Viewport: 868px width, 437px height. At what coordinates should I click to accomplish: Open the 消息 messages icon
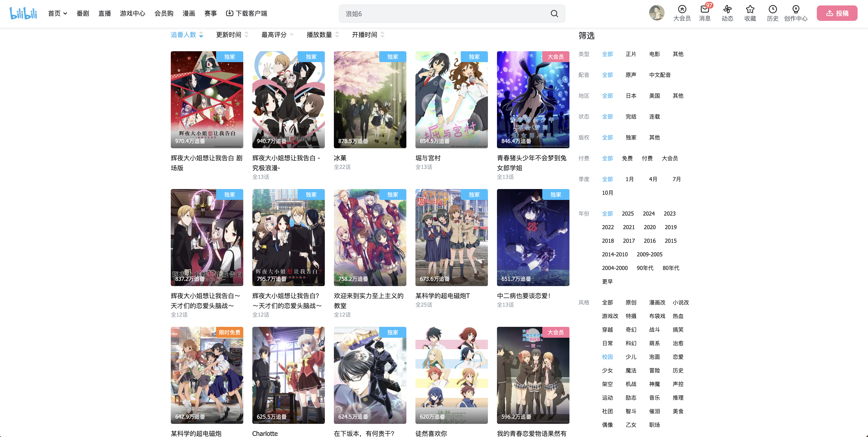(705, 13)
